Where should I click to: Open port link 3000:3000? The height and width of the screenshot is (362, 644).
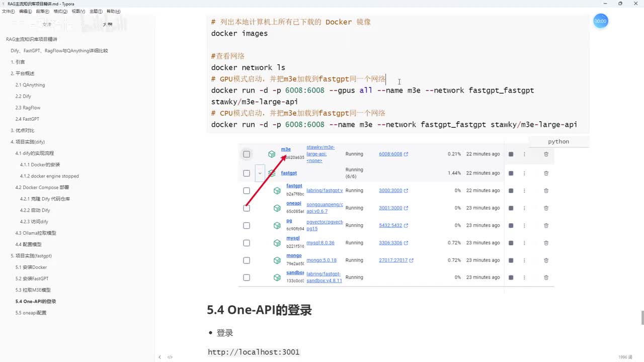coord(390,191)
